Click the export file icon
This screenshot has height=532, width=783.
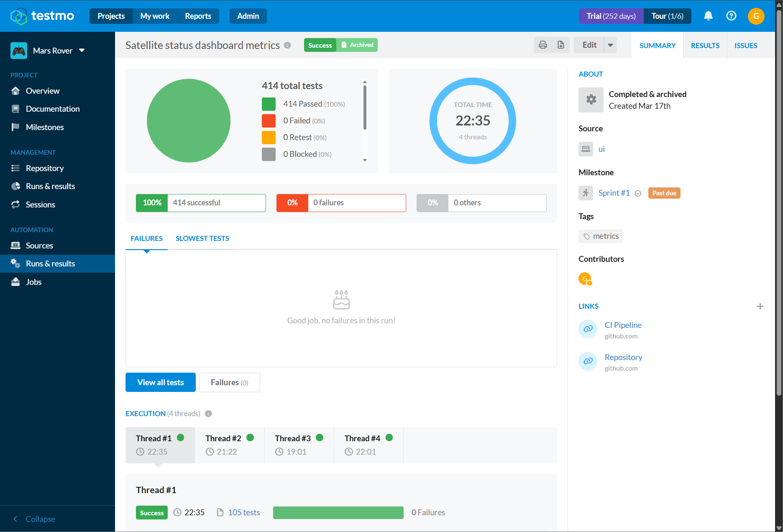pyautogui.click(x=560, y=45)
